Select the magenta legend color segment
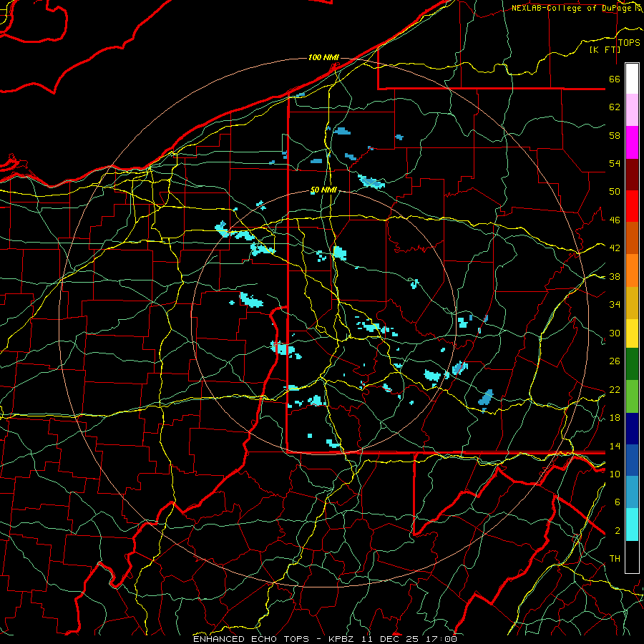The width and height of the screenshot is (644, 644). (632, 142)
